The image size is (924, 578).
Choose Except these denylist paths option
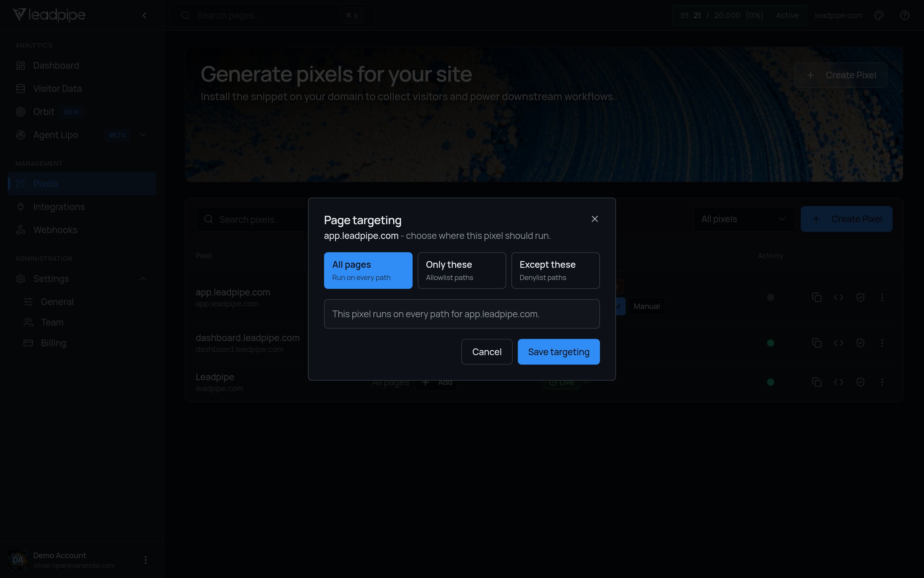(x=556, y=270)
